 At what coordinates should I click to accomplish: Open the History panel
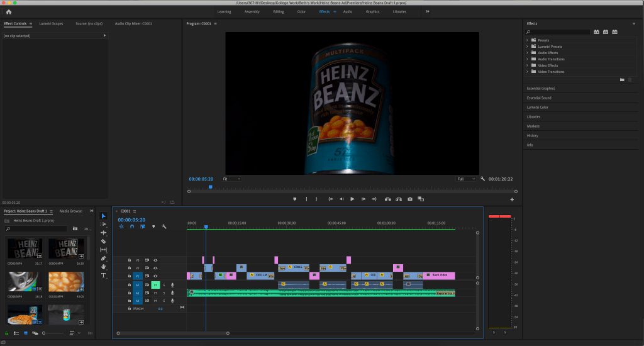[533, 136]
